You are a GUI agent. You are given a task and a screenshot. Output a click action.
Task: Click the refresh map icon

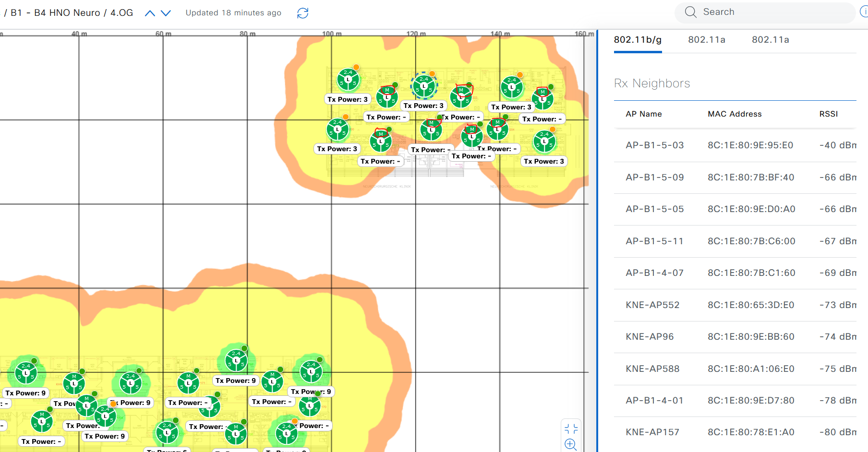302,13
